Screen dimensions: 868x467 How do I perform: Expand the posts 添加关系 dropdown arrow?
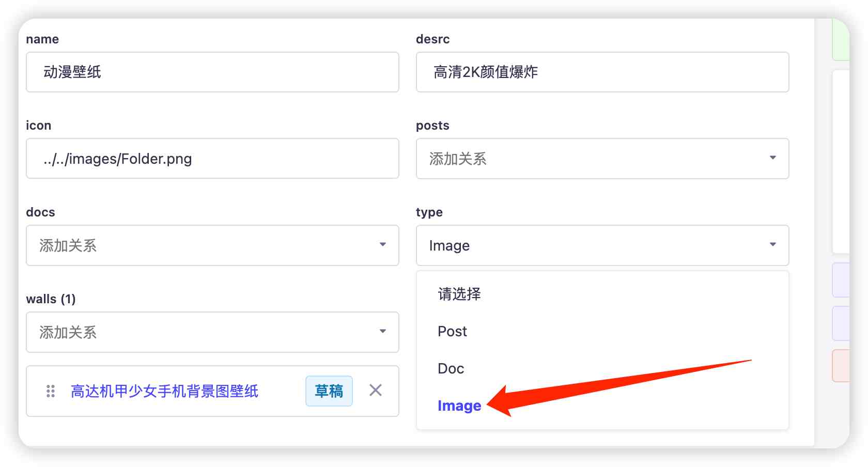click(x=772, y=158)
